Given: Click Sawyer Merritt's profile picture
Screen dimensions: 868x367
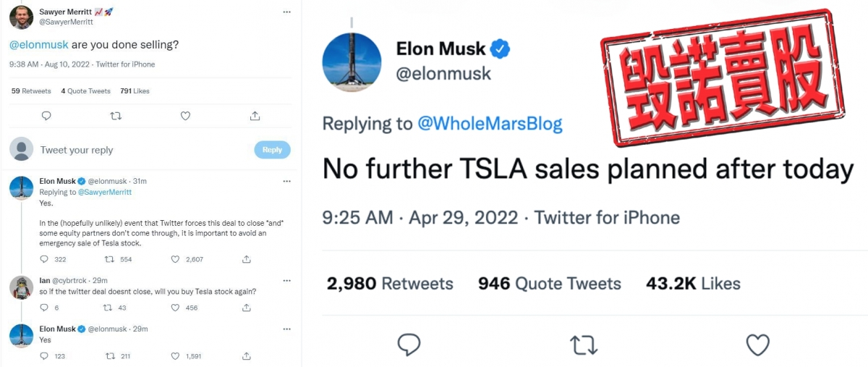Looking at the screenshot, I should coord(22,17).
